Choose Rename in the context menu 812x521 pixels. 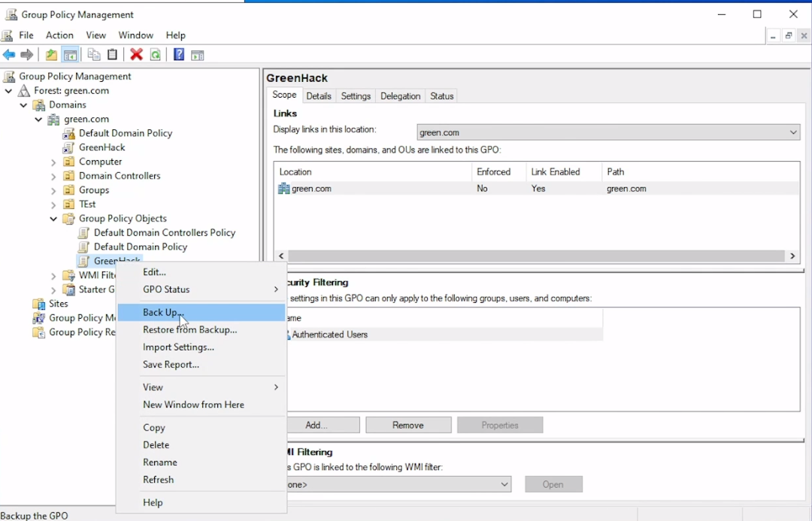pos(201,462)
